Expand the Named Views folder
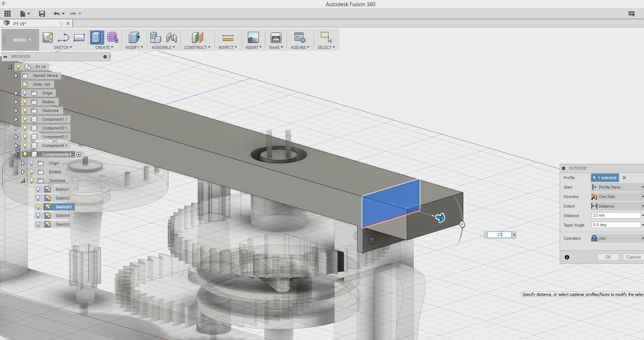Screen dimensions: 644x340 pos(16,76)
